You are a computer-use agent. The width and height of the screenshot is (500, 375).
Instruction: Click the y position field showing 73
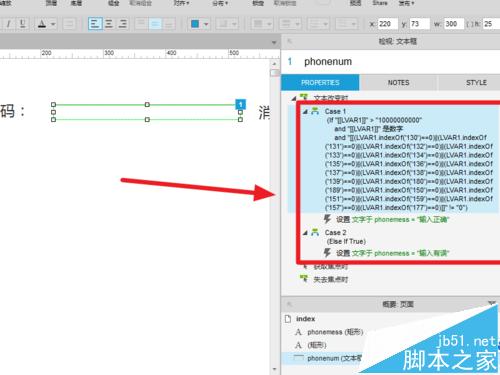[x=419, y=24]
